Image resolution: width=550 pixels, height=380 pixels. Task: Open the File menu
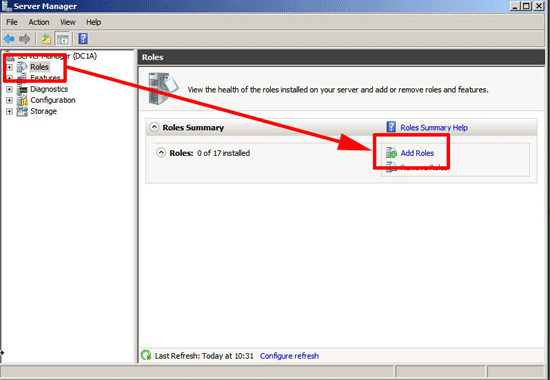(x=12, y=22)
